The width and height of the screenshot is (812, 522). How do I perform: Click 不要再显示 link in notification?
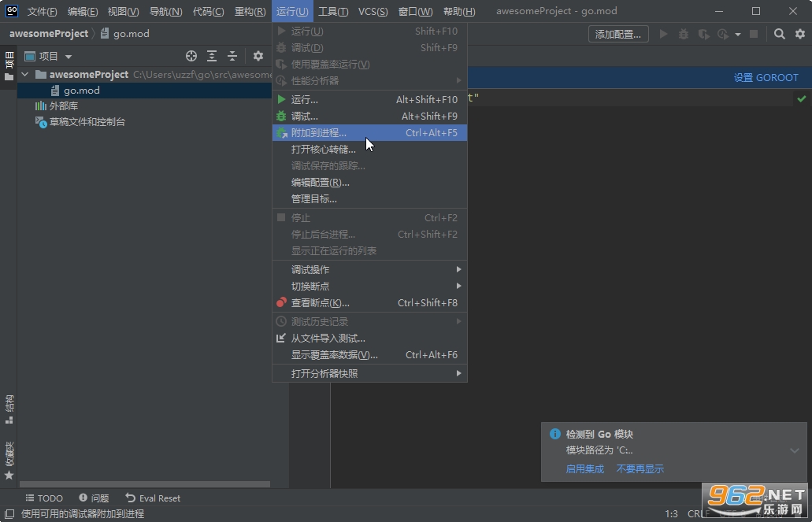point(640,469)
